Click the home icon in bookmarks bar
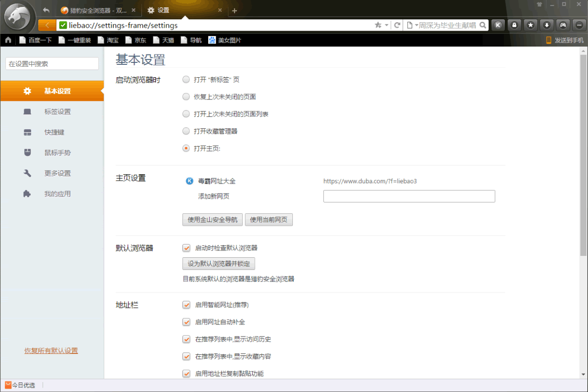Viewport: 588px width, 392px height. click(8, 40)
